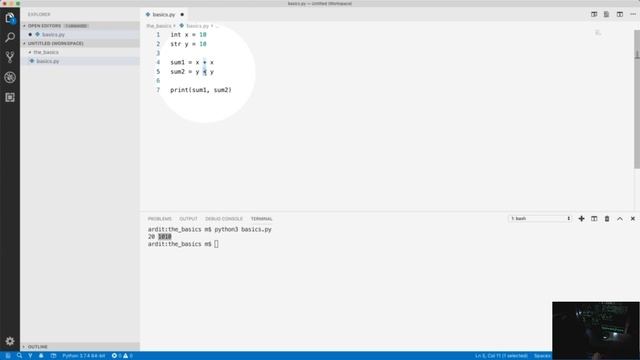This screenshot has height=360, width=640.
Task: Click terminal command 'python3 basics.py'
Action: 243,229
